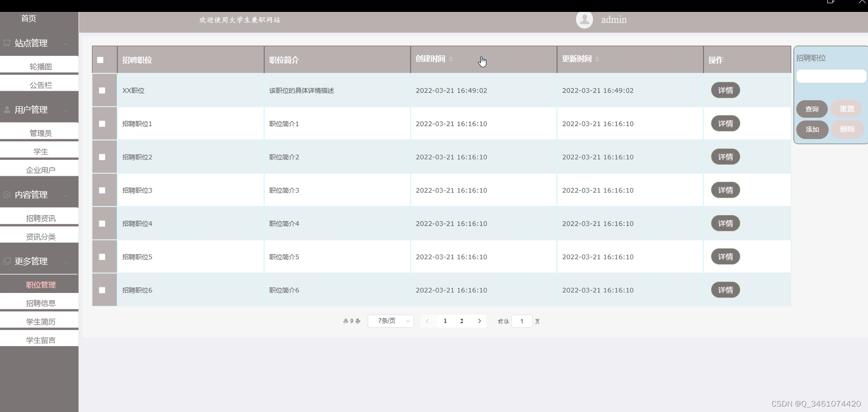The width and height of the screenshot is (868, 412).
Task: Click the 查询 search button
Action: point(812,109)
